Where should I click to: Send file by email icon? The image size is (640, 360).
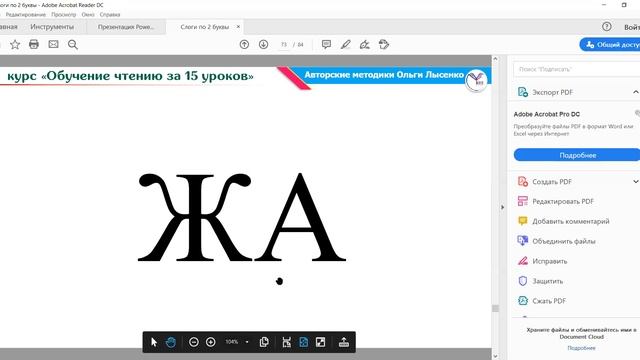tap(53, 44)
